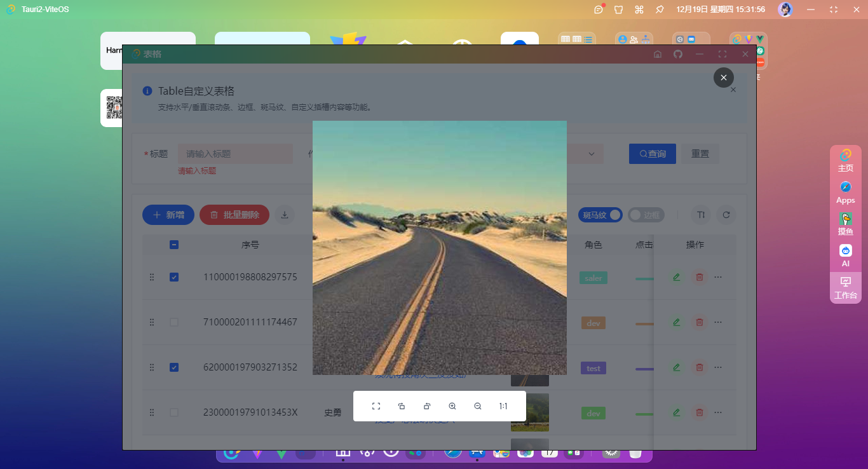This screenshot has width=868, height=469.
Task: Enable the 边框 border switch
Action: (646, 215)
